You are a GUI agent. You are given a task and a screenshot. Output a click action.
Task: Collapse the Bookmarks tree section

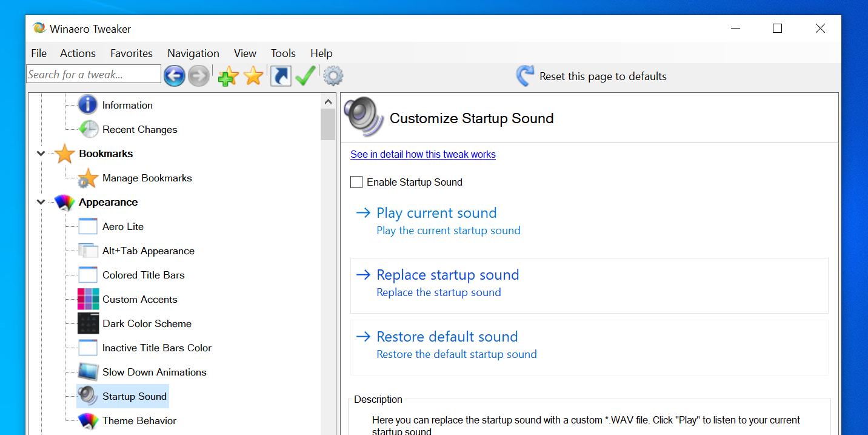click(x=41, y=153)
